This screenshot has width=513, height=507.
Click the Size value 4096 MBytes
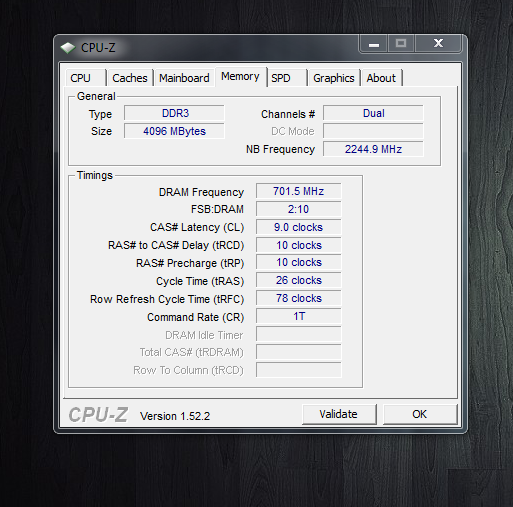pos(174,131)
